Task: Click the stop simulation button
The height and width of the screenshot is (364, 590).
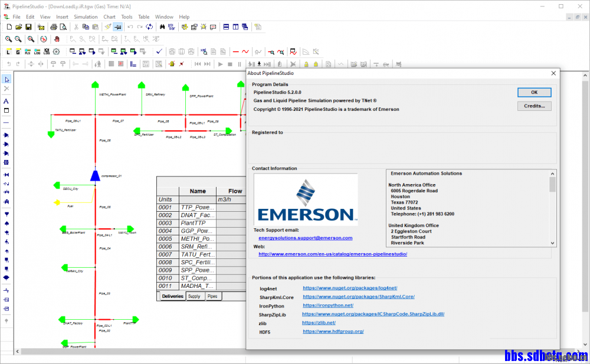Action: pos(230,64)
